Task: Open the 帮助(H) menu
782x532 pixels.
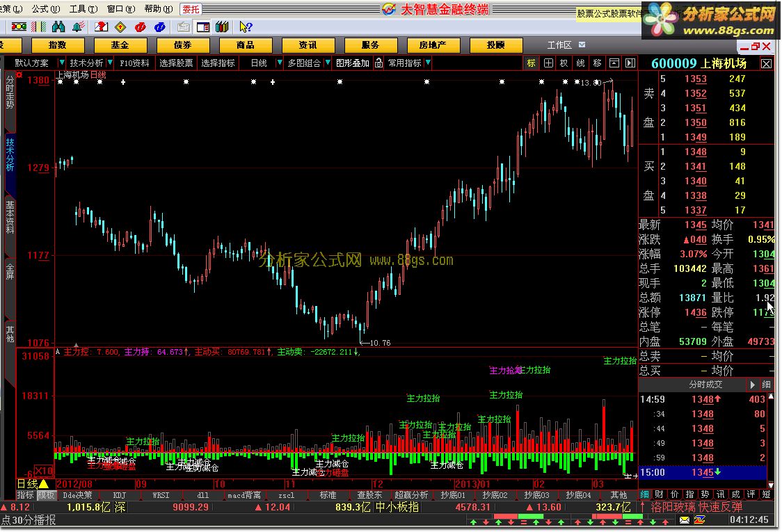Action: coord(158,9)
